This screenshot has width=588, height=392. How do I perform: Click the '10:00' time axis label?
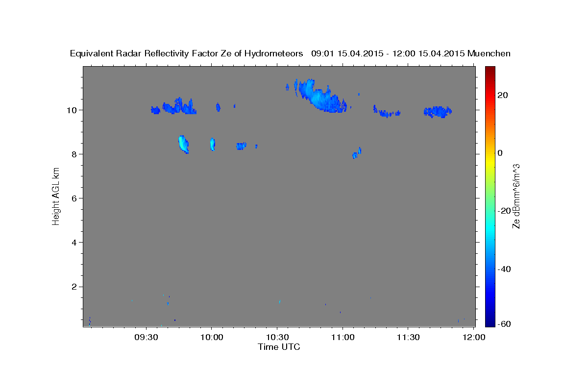(211, 338)
